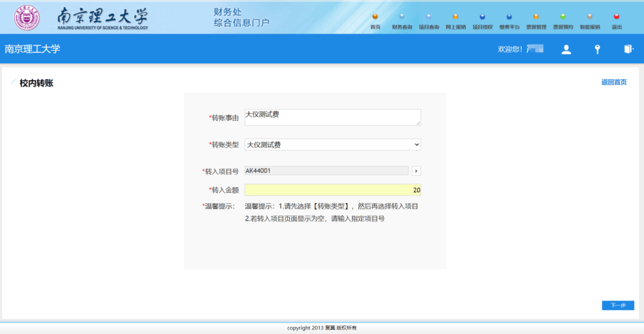Click the 转入金额 amount input field
The width and height of the screenshot is (644, 334).
(332, 189)
